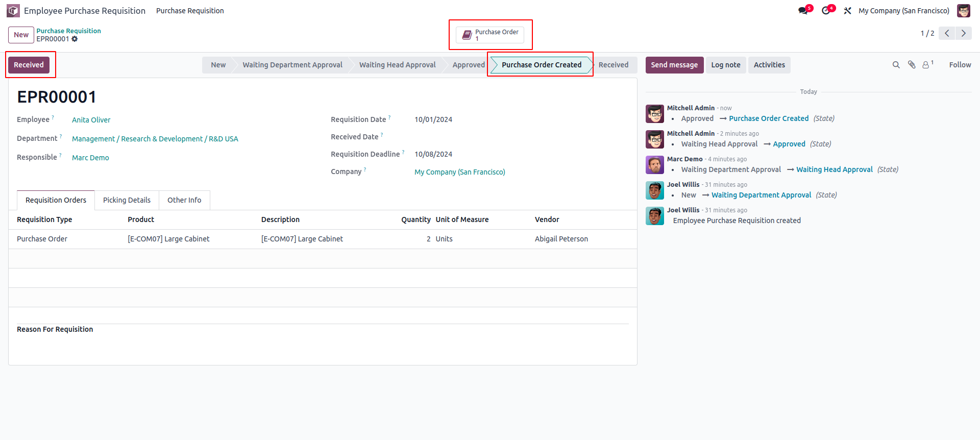Switch to the Requisition Orders tab
Viewport: 980px width, 440px height.
(56, 200)
